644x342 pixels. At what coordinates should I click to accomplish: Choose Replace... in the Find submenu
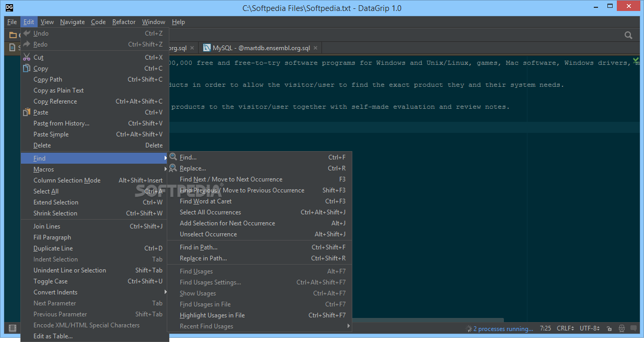[x=260, y=168]
